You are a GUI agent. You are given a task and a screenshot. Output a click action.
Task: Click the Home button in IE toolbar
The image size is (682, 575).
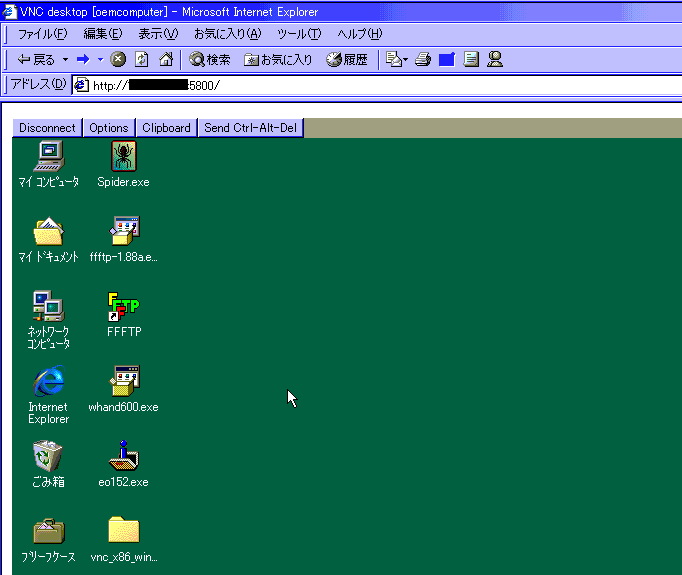[166, 59]
